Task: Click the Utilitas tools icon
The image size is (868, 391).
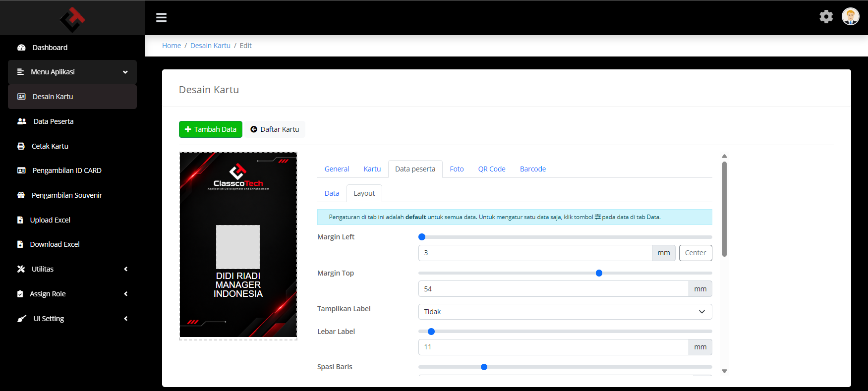Action: coord(21,269)
